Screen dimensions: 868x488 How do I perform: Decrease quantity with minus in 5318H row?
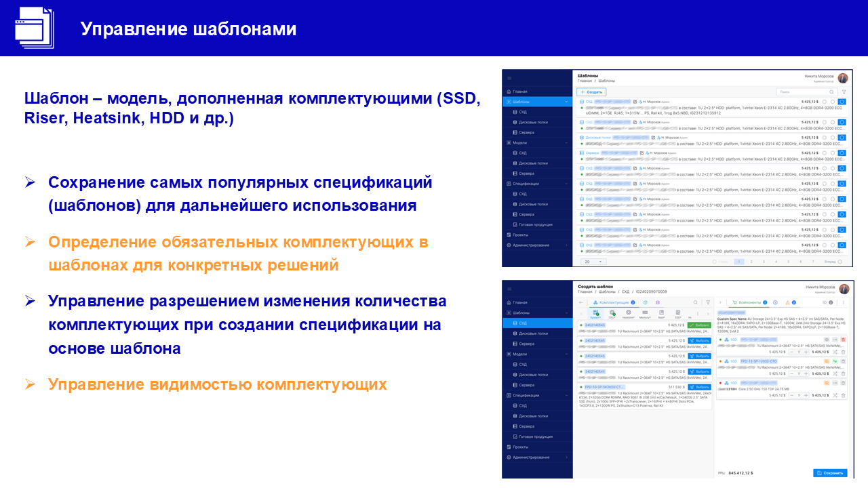click(791, 395)
